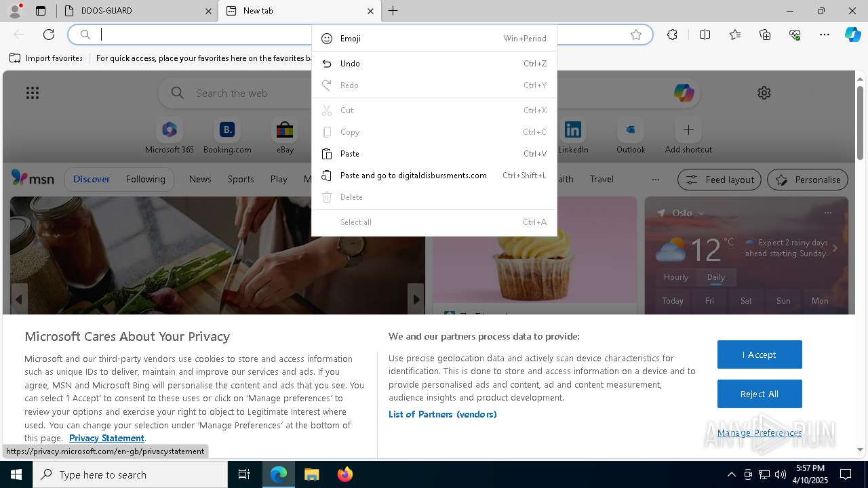Open the Sports category
868x488 pixels.
pos(241,179)
